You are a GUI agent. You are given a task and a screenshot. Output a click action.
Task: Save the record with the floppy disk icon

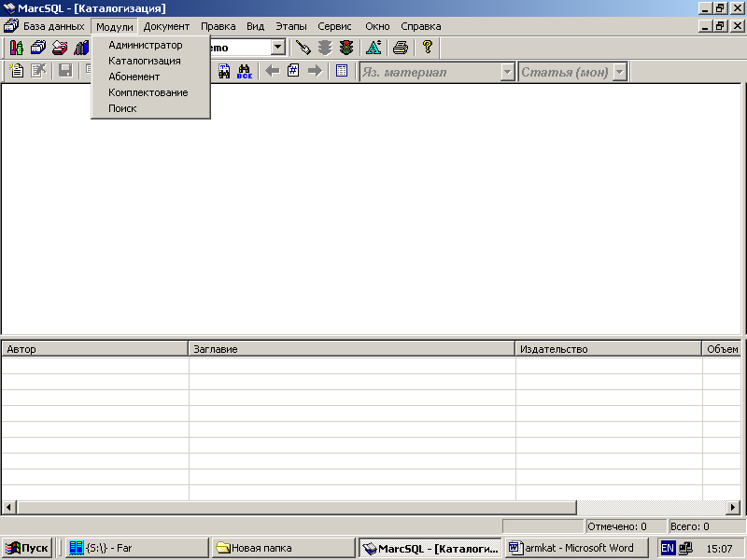point(65,72)
